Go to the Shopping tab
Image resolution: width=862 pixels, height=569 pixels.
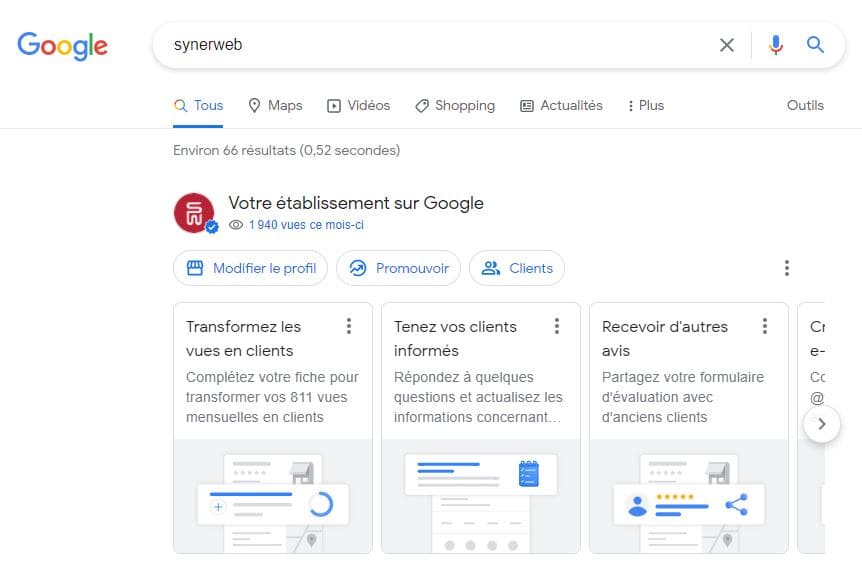coord(455,106)
